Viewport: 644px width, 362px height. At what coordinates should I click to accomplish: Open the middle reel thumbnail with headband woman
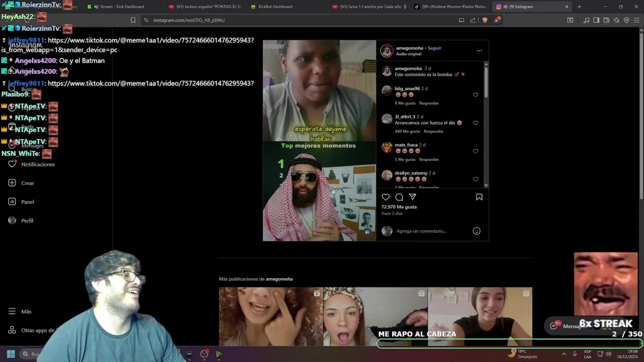click(x=375, y=316)
